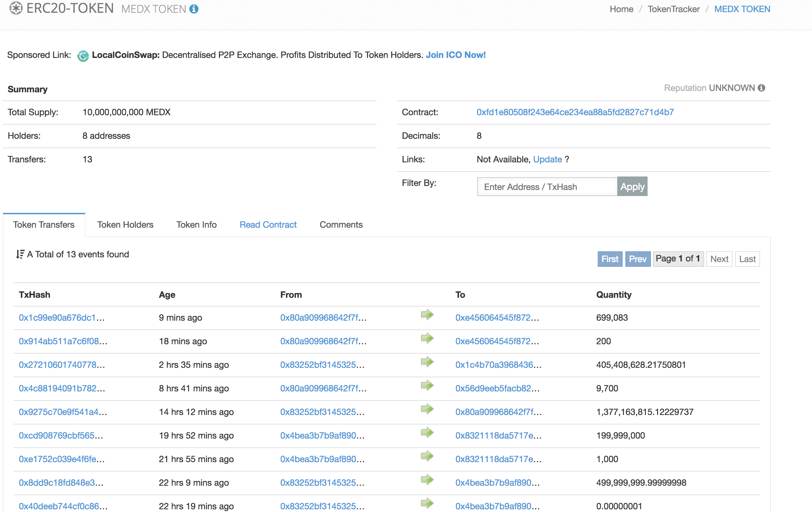Click the green arrow in the 2 hrs 35 mins row
The height and width of the screenshot is (512, 812).
[x=427, y=362]
